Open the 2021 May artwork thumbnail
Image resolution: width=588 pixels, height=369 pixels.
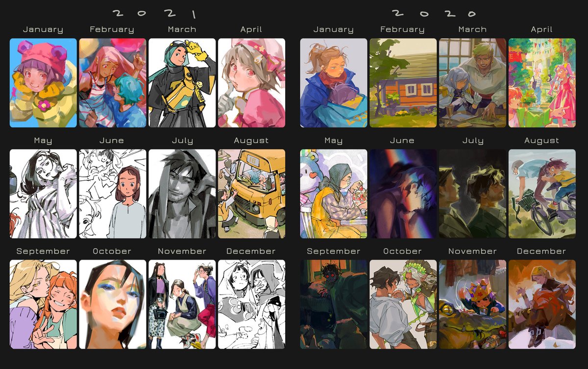tap(43, 194)
